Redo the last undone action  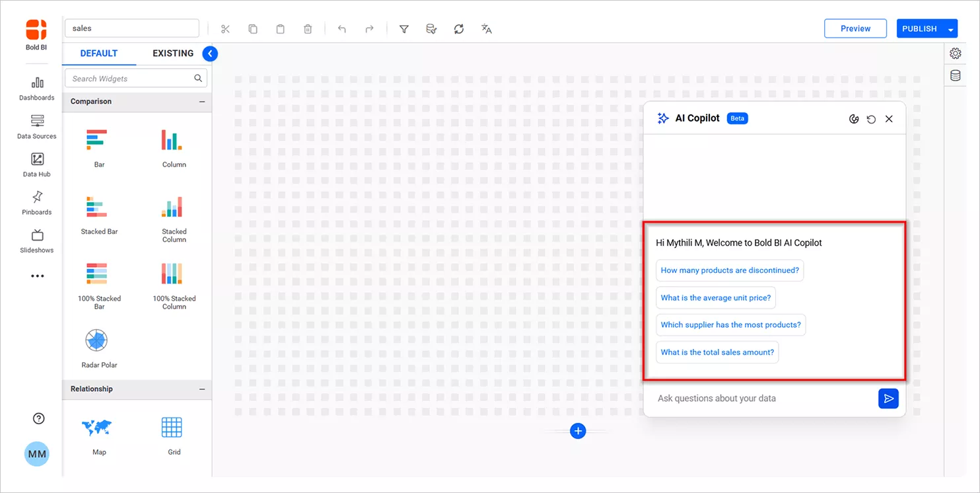click(369, 28)
